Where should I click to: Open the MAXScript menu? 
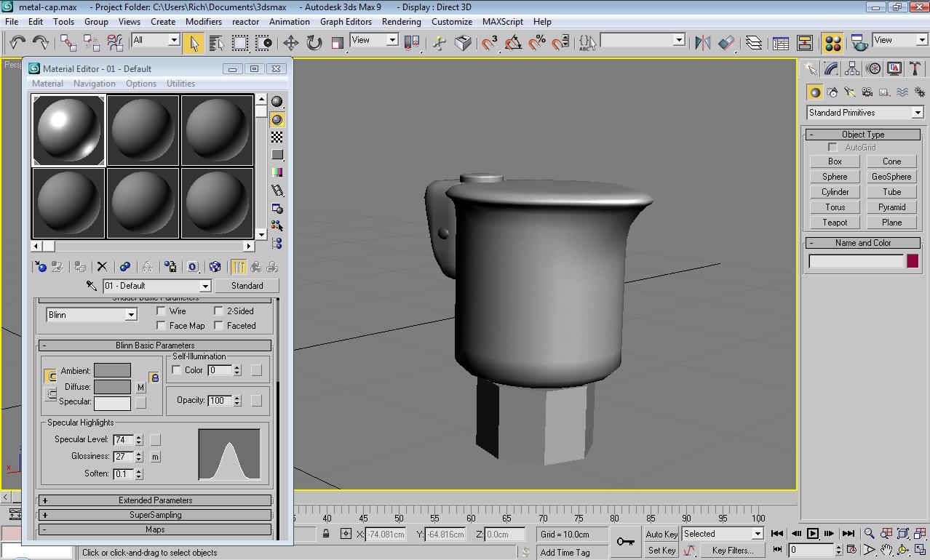502,22
